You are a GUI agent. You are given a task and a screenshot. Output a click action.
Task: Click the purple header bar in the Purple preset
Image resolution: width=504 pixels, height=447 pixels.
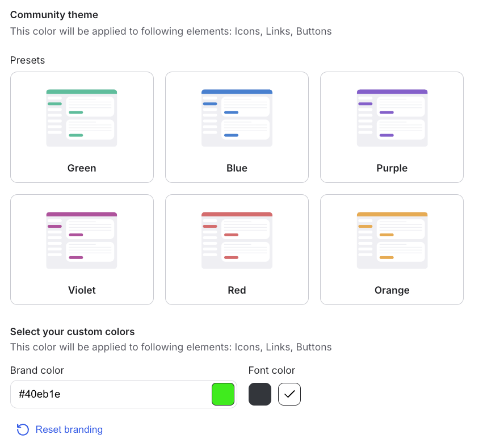pyautogui.click(x=392, y=91)
